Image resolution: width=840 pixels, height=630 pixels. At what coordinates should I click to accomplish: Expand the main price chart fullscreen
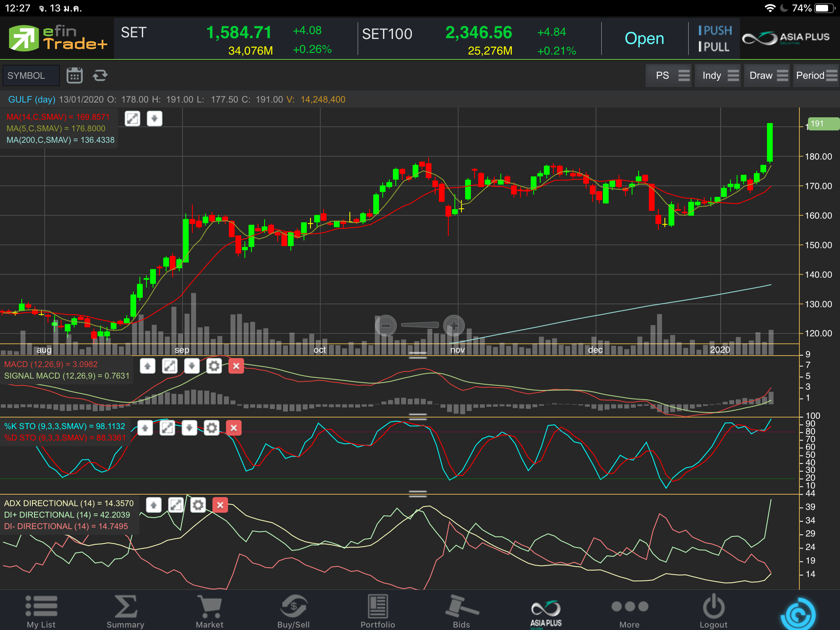click(132, 119)
